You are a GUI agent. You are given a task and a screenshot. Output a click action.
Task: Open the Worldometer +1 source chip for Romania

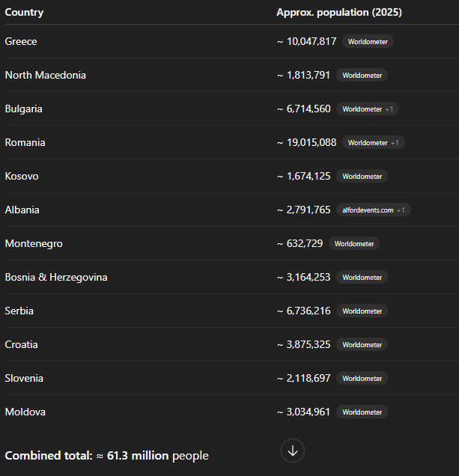coord(374,143)
